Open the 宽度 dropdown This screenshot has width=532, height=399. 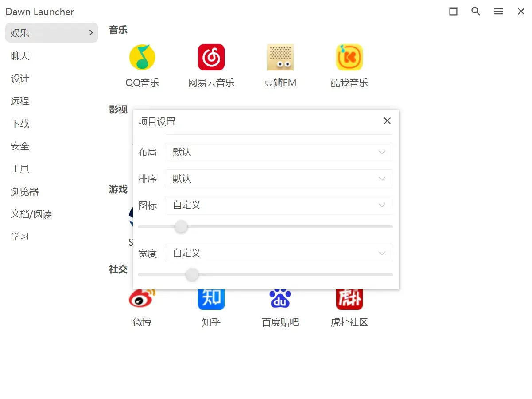click(x=279, y=253)
